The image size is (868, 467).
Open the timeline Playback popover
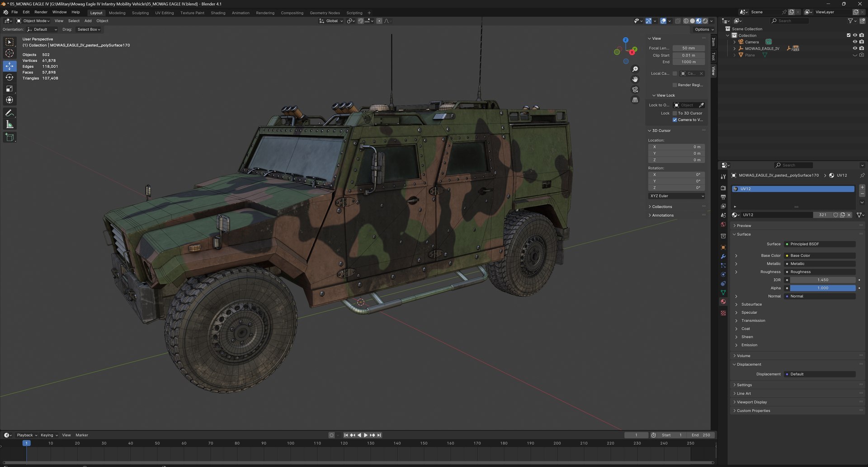tap(27, 435)
